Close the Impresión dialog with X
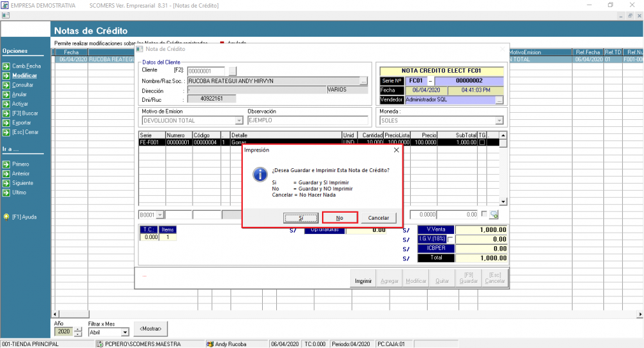This screenshot has width=644, height=348. click(396, 150)
